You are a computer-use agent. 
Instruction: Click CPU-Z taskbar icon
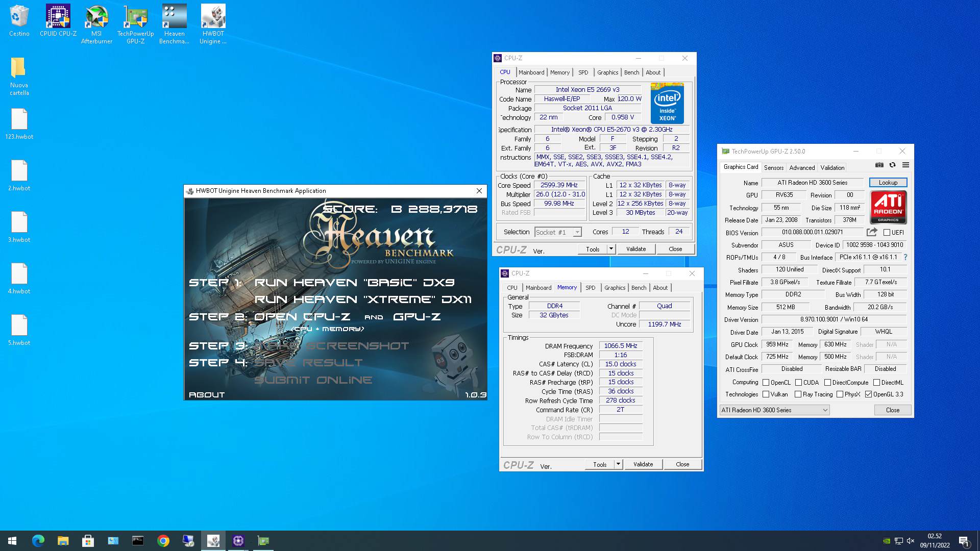[238, 541]
